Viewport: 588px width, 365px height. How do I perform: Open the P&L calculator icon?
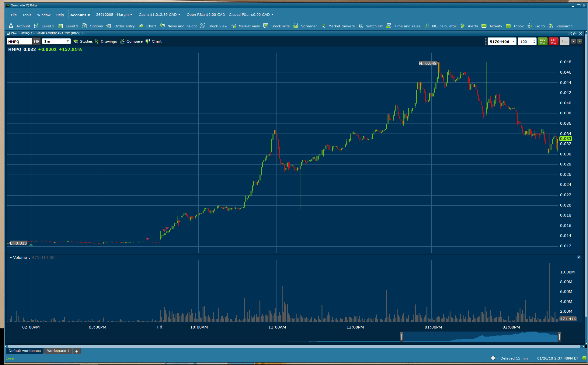426,26
